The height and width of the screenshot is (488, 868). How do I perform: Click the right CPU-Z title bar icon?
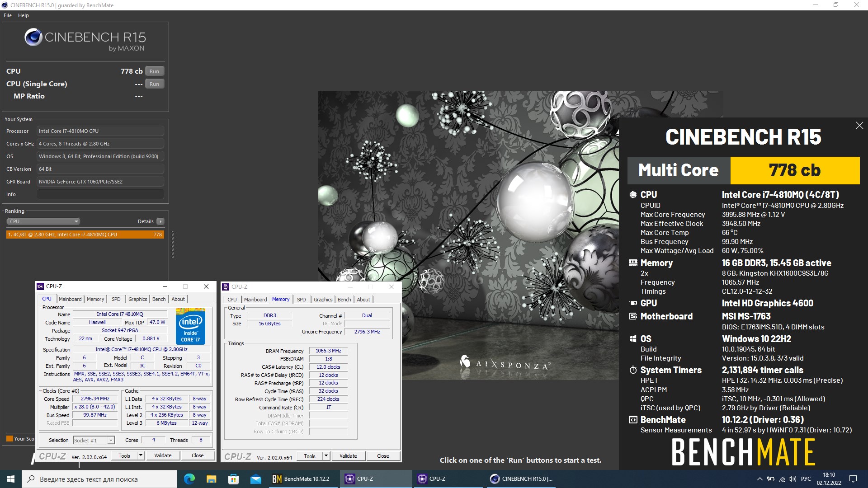point(226,287)
